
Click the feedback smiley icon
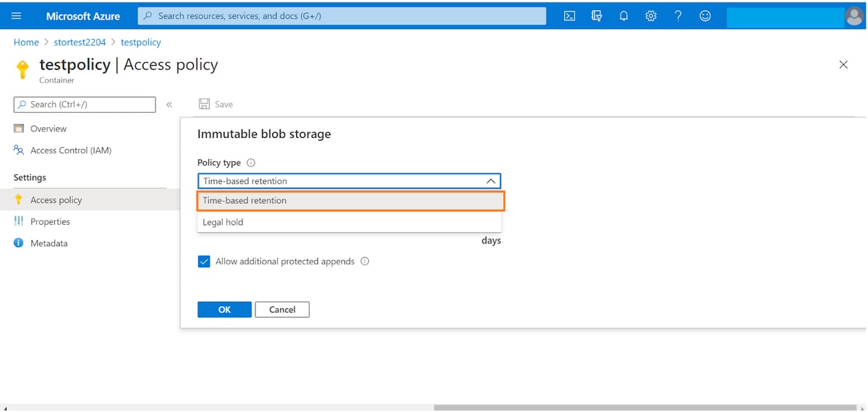click(x=705, y=16)
